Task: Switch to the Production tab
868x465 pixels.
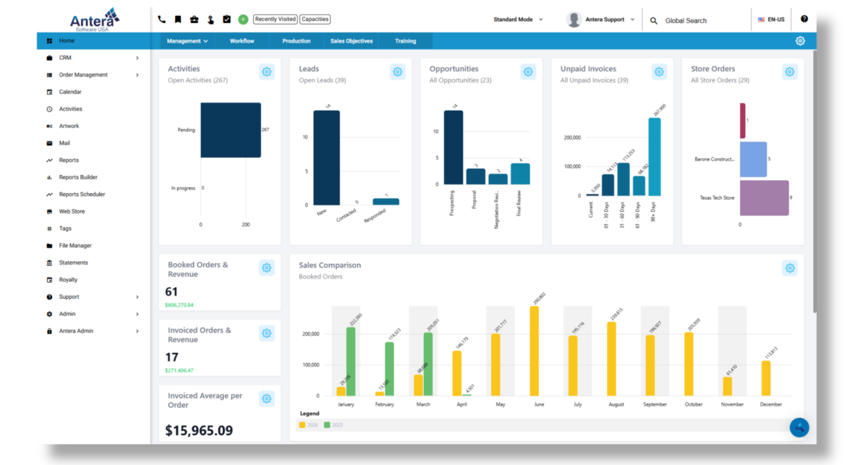Action: (x=295, y=41)
